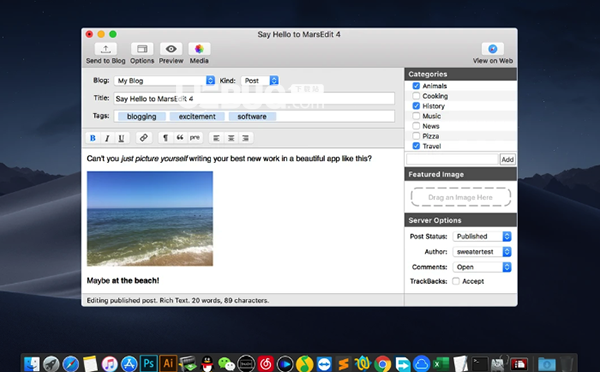Enable the TrackBacks Accept checkbox
The width and height of the screenshot is (600, 372).
coord(456,281)
